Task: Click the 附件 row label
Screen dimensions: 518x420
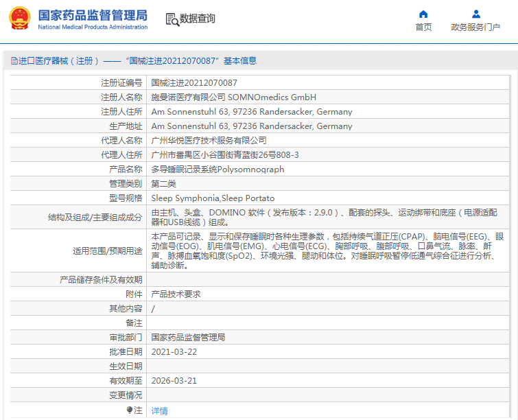Action: (134, 294)
